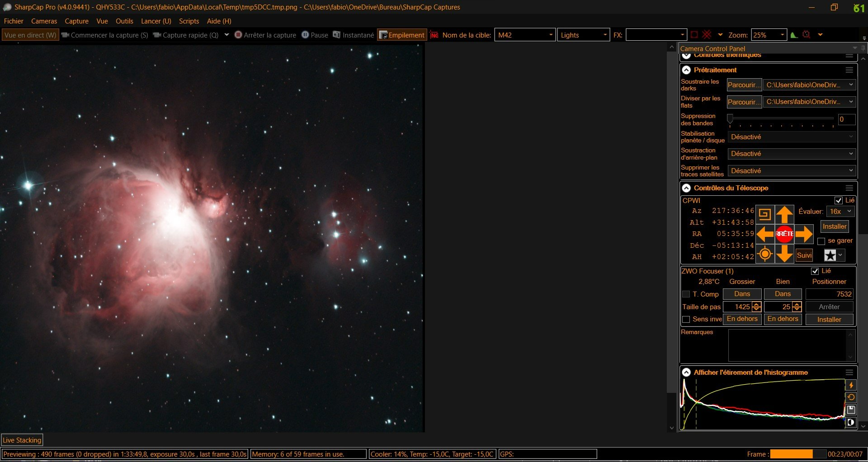
Task: Click the Pause capture toolbar button
Action: 315,35
